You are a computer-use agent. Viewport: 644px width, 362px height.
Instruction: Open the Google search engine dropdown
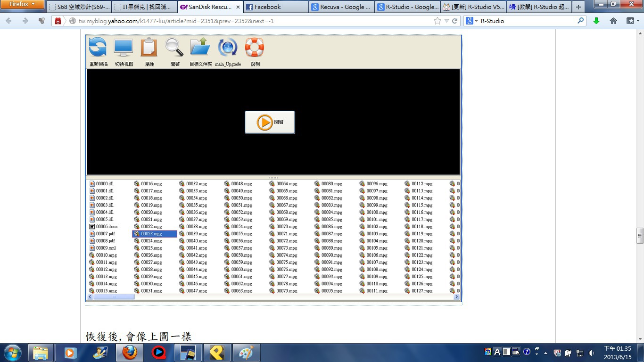click(471, 21)
